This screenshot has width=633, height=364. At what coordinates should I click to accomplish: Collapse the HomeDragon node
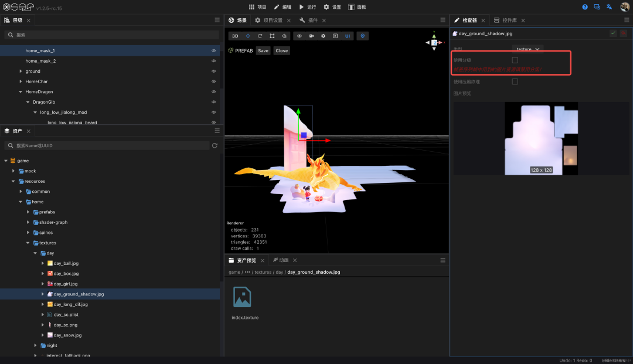[21, 91]
